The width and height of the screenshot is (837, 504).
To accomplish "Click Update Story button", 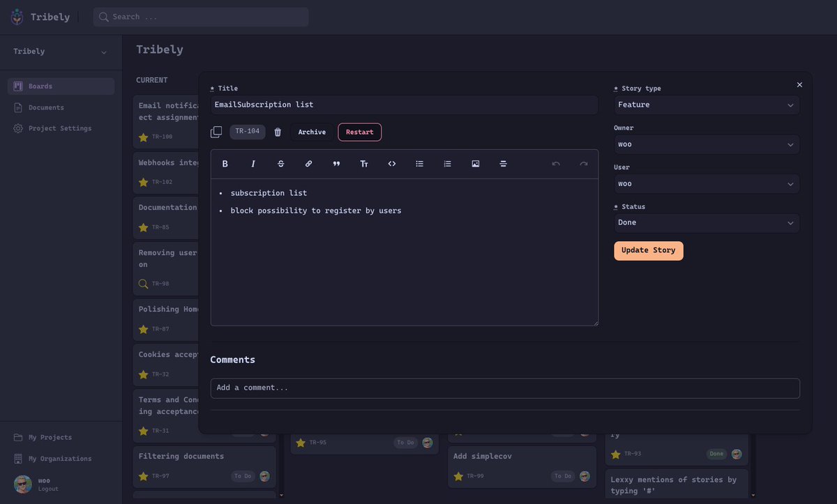I will click(649, 251).
